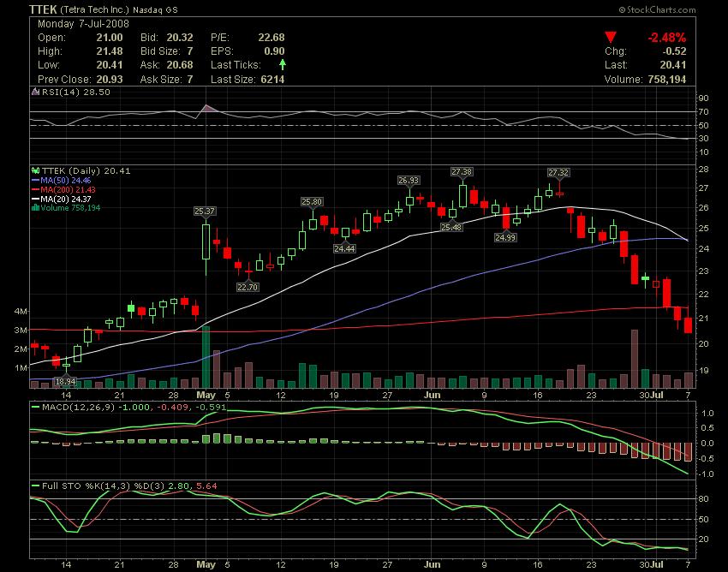728x572 pixels.
Task: Click the green line marker before Full STO
Action: click(35, 486)
